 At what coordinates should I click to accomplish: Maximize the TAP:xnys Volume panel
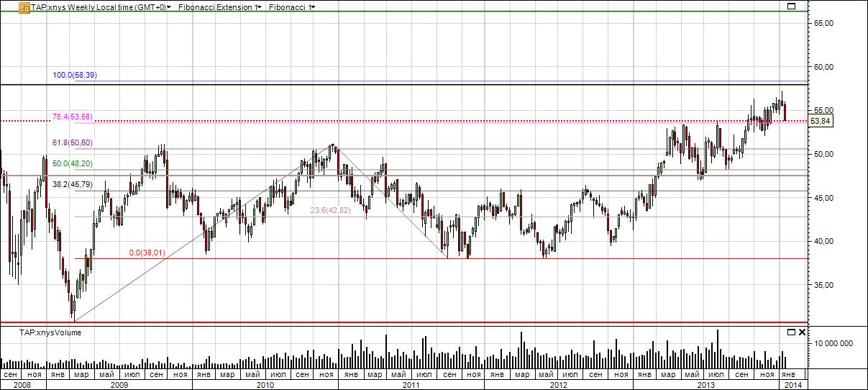pos(792,332)
